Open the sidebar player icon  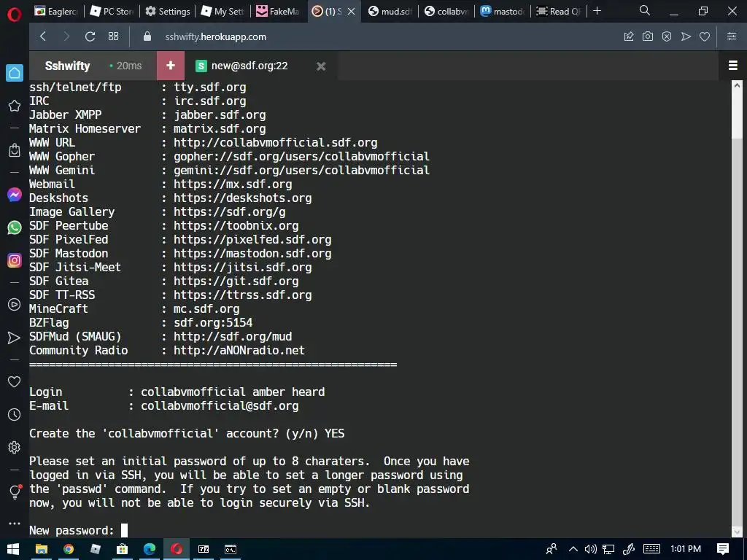15,305
